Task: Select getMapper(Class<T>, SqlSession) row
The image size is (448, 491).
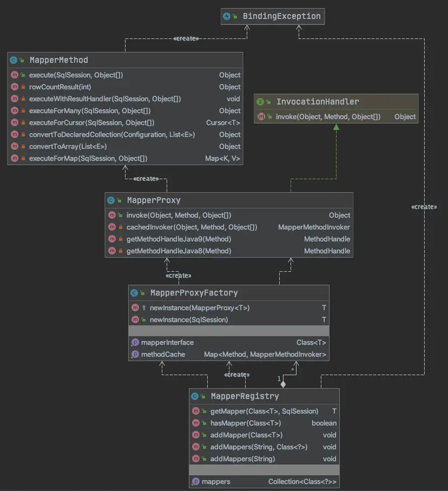Action: (264, 411)
